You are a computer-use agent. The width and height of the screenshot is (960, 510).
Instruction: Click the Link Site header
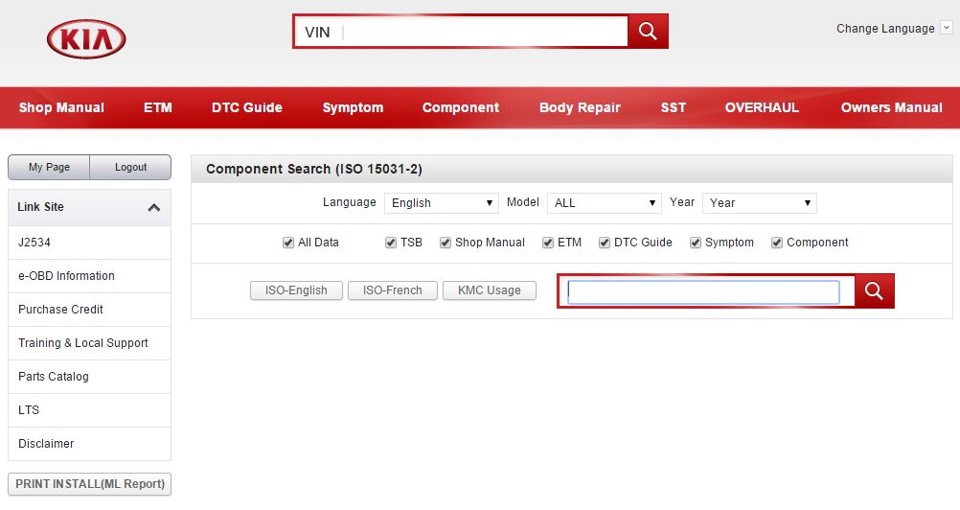(89, 207)
